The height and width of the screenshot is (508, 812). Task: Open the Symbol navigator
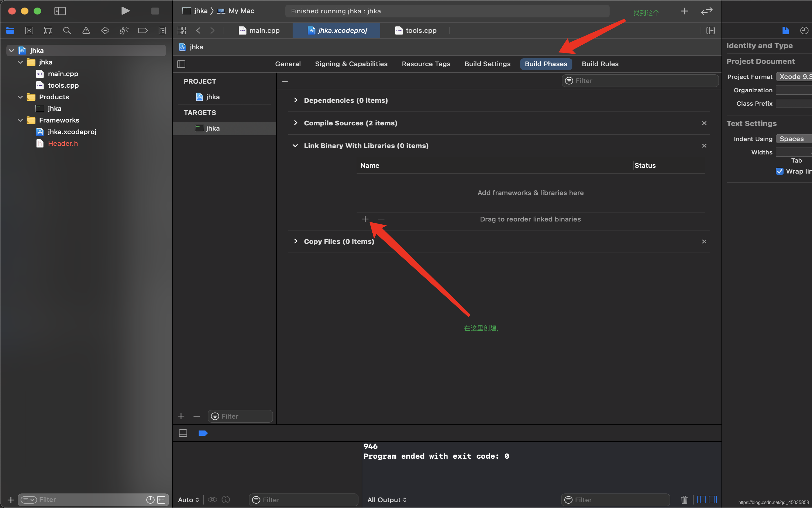click(x=48, y=30)
